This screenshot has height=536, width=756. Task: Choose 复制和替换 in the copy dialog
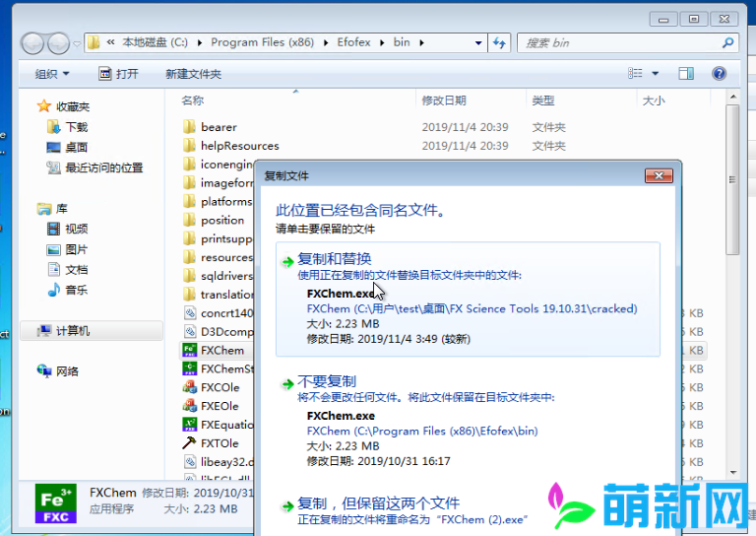pyautogui.click(x=468, y=300)
